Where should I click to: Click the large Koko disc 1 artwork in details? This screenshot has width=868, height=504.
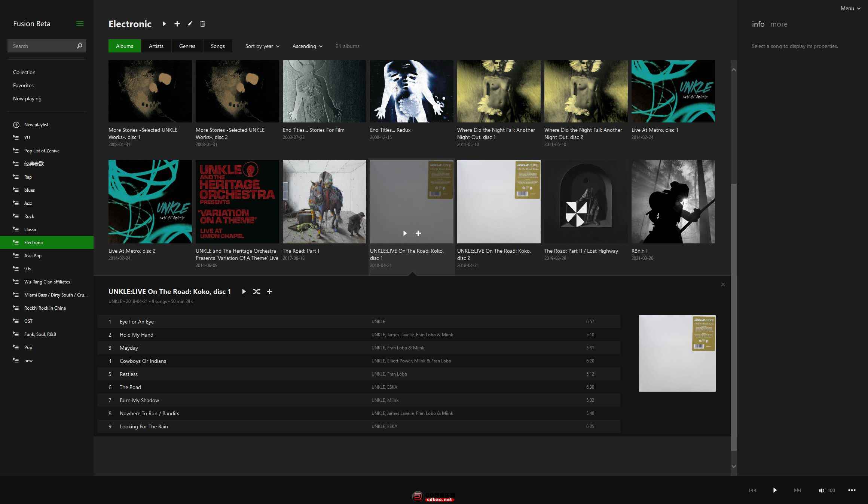point(677,353)
